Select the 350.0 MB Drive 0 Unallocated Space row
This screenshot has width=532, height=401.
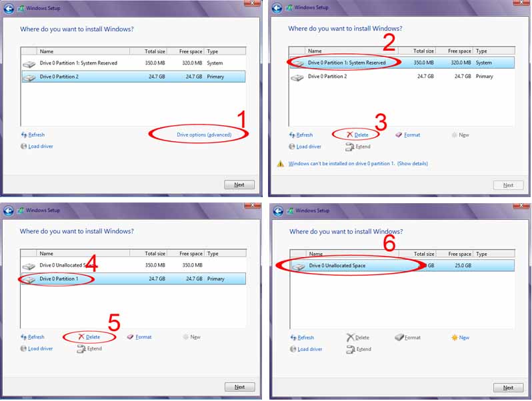click(133, 265)
